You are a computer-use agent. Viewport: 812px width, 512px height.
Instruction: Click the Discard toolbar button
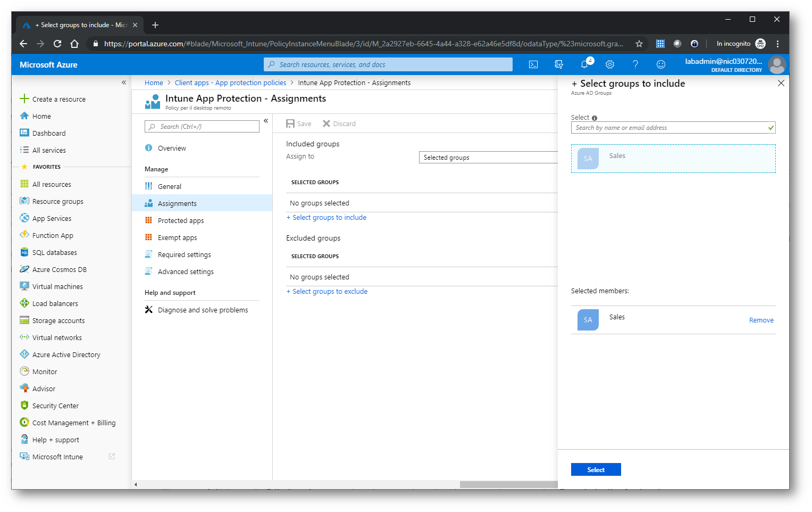(x=339, y=123)
